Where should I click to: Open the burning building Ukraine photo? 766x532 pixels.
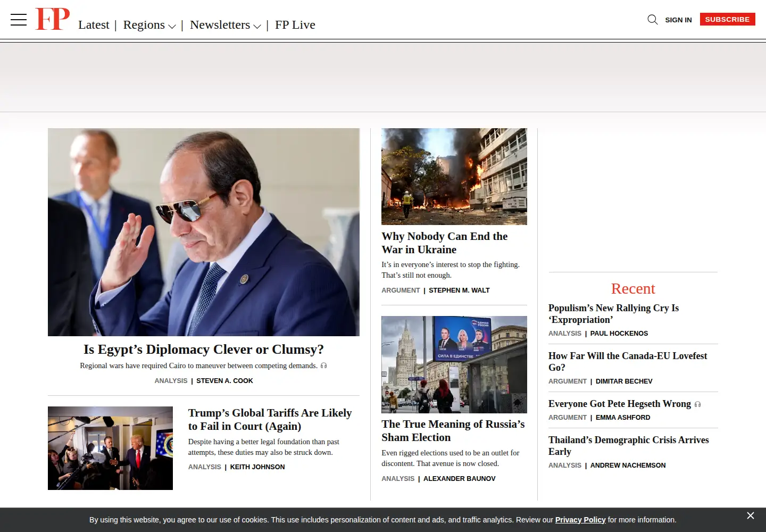(454, 177)
